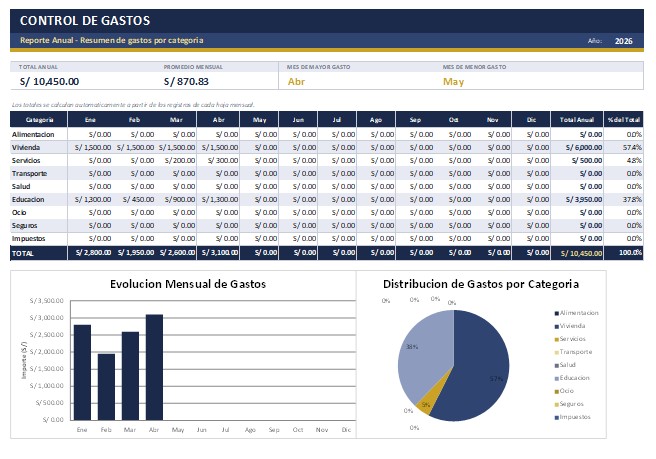Click Educacion's total anual S/ 3,950.00
The width and height of the screenshot is (656, 459).
584,199
